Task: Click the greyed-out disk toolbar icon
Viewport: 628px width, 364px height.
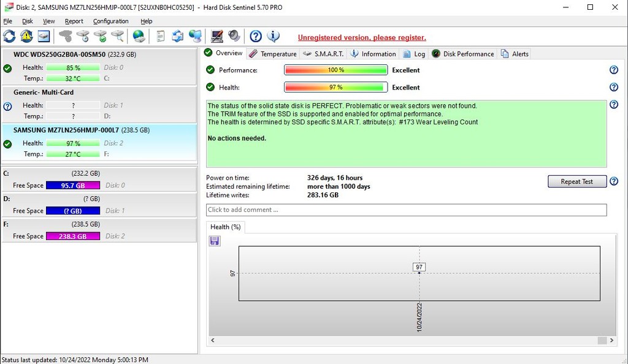Action: pyautogui.click(x=65, y=36)
